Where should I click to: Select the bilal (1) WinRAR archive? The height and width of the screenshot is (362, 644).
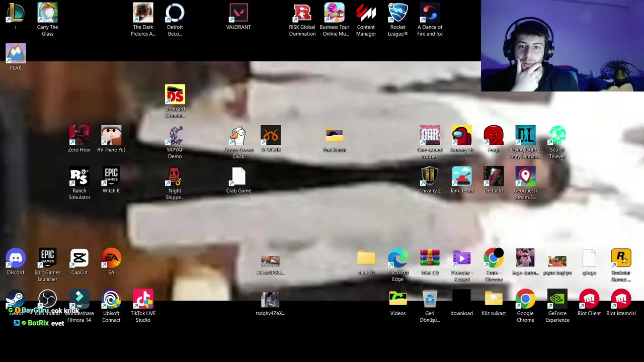pyautogui.click(x=430, y=262)
